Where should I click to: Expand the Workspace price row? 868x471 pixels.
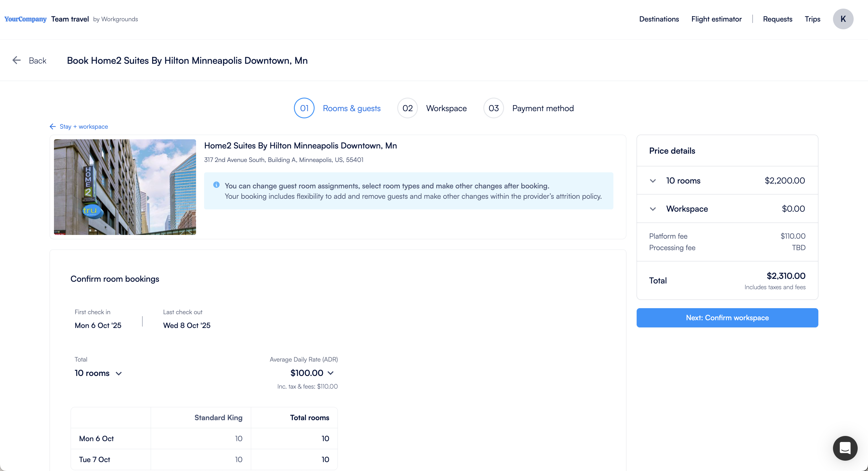653,209
